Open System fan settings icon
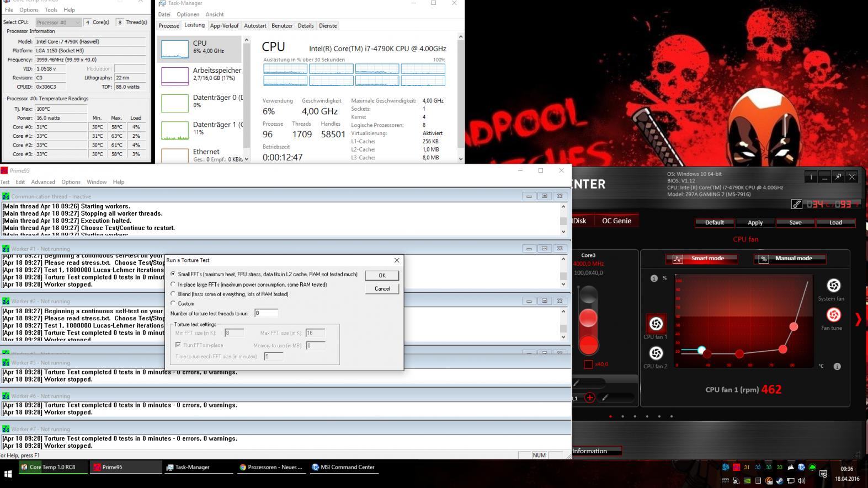This screenshot has height=488, width=868. click(833, 285)
